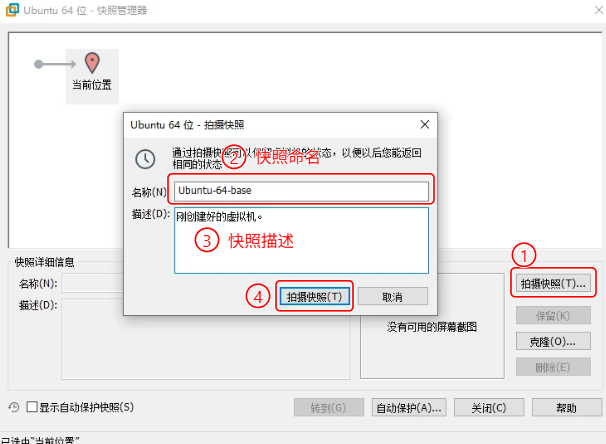Click 拍摄快照(T)... in the Snapshot Manager
The image size is (606, 444).
point(553,284)
